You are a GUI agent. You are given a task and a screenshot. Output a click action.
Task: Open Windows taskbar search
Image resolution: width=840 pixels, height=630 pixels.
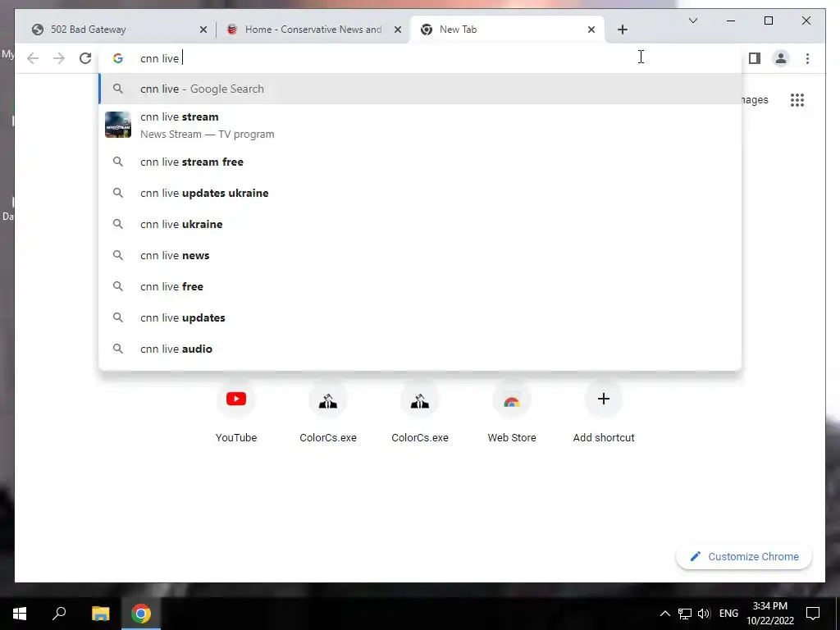(x=59, y=614)
